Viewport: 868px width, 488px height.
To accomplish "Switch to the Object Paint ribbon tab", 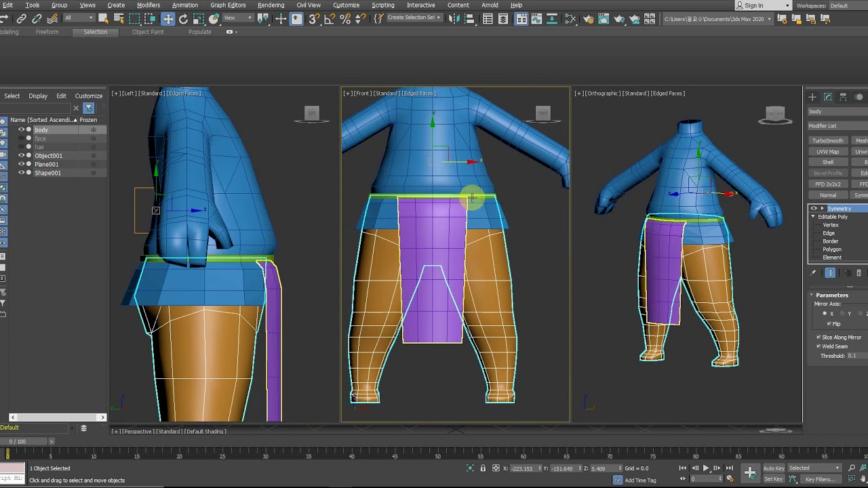I will 148,32.
